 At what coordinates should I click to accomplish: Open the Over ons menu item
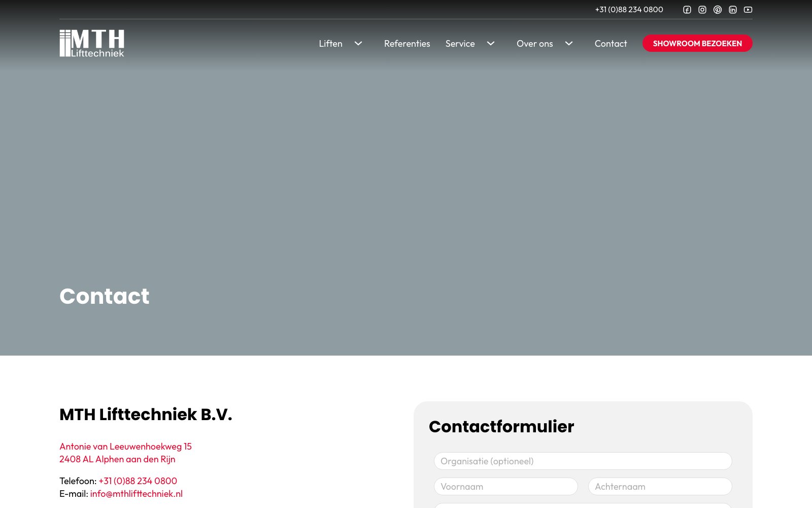coord(535,44)
